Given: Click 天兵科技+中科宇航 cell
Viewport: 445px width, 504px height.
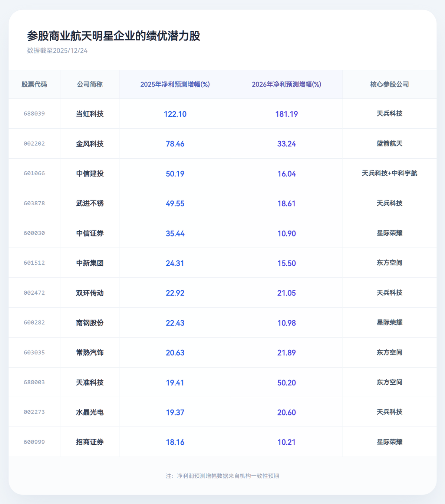Looking at the screenshot, I should tap(389, 173).
